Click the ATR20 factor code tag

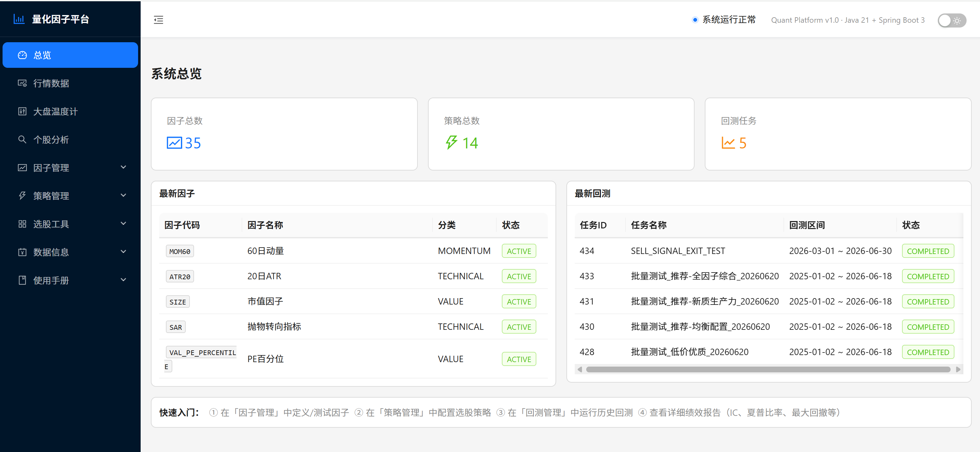tap(180, 276)
